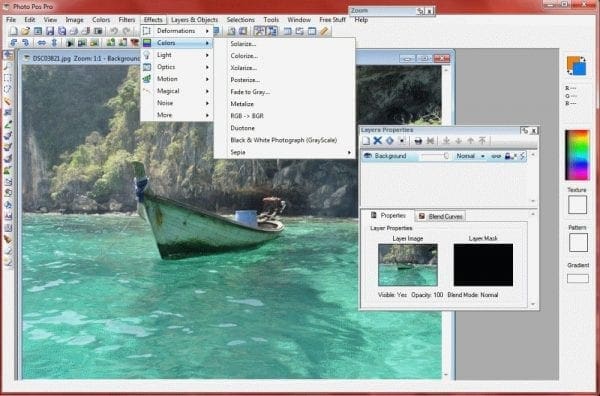This screenshot has height=396, width=600.
Task: Click the Redo arrow icon
Action: click(x=126, y=31)
